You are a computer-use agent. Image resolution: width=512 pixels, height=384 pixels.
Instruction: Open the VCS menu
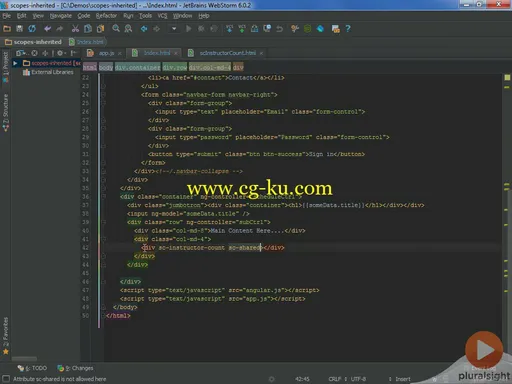point(162,16)
